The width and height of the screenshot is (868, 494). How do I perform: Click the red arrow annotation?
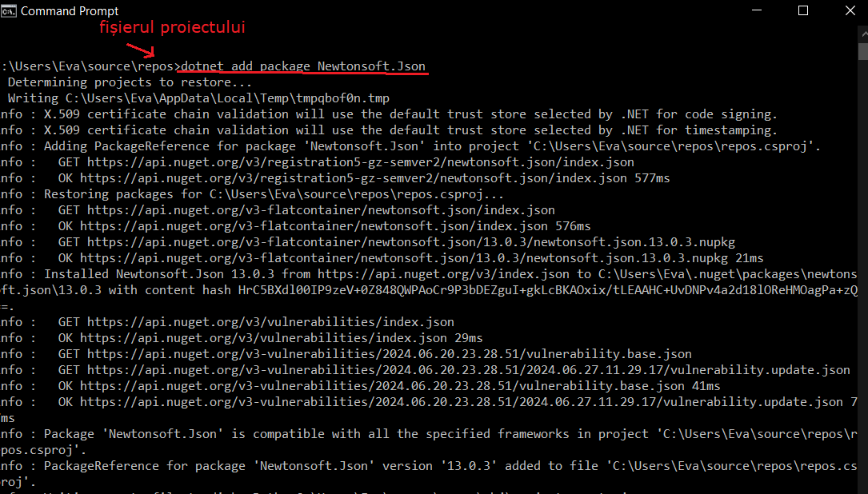(141, 50)
